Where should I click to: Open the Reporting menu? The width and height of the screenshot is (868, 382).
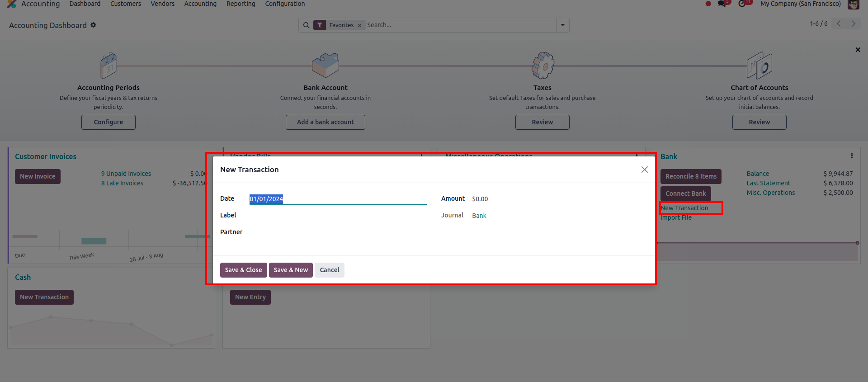tap(241, 4)
